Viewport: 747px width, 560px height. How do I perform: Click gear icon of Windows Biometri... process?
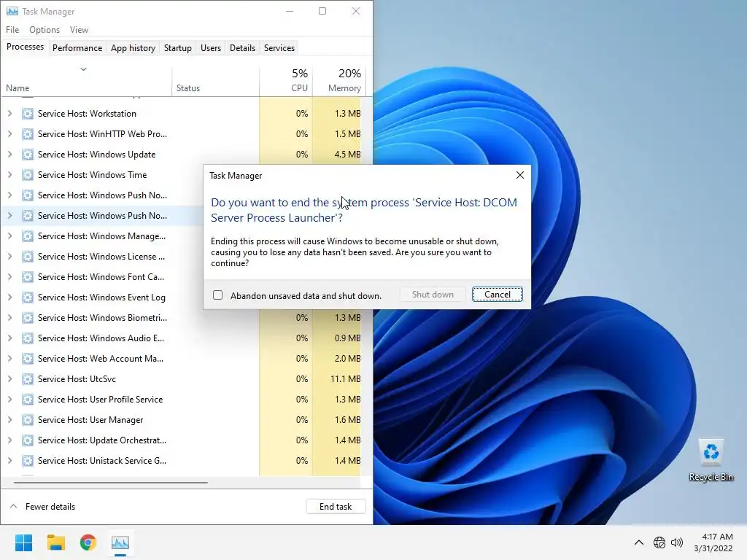pyautogui.click(x=28, y=318)
